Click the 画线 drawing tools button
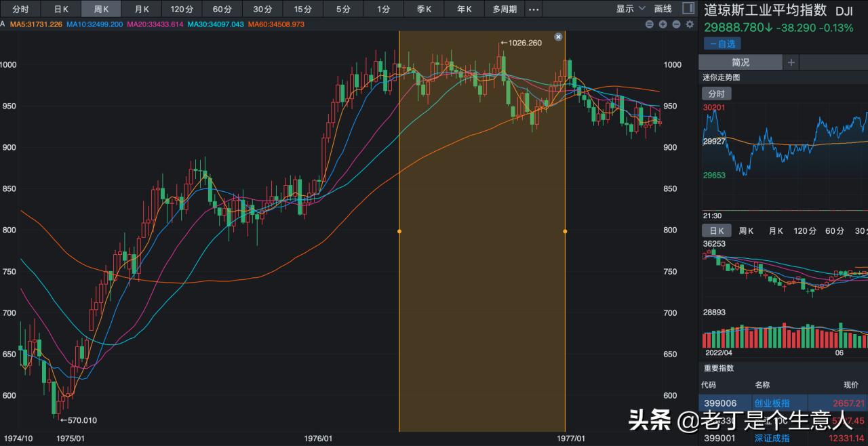The image size is (868, 446). [663, 9]
